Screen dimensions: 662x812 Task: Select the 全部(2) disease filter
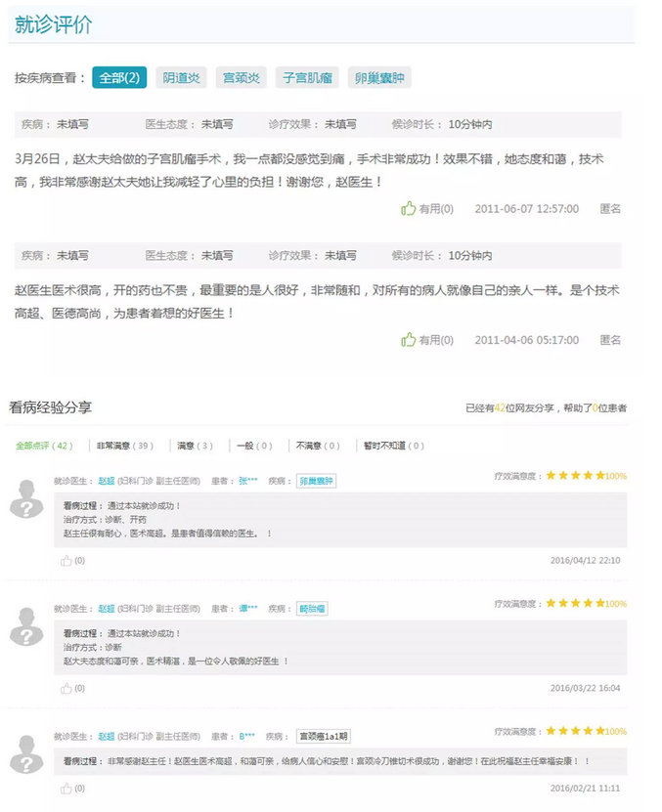pos(119,77)
